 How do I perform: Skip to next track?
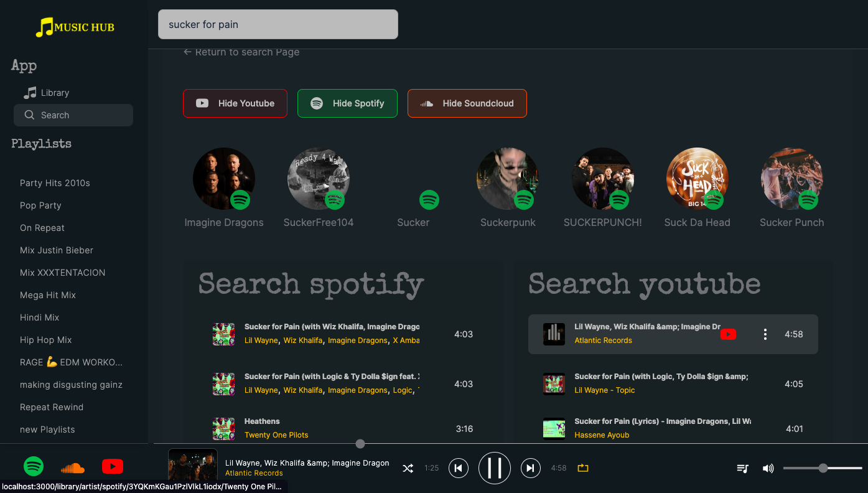pos(530,468)
